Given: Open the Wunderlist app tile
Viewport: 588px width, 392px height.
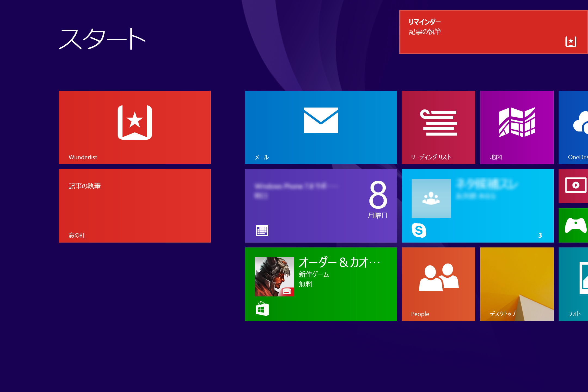Looking at the screenshot, I should tap(134, 127).
